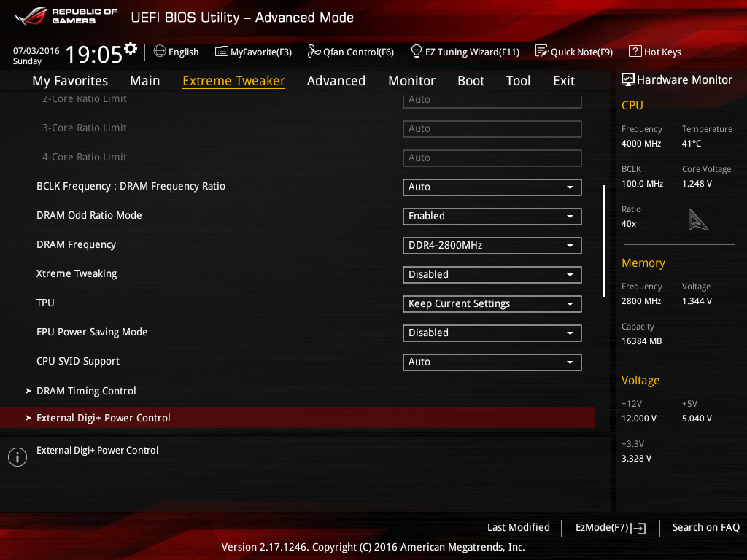Click the settings list scrollbar
The width and height of the screenshot is (747, 560).
click(x=603, y=241)
